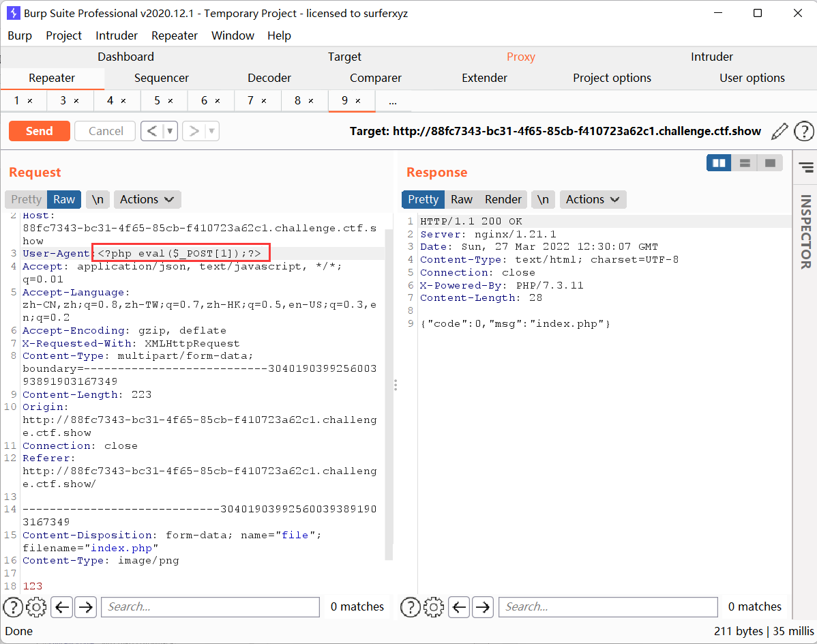Go back in request history
The image size is (817, 644).
(152, 131)
